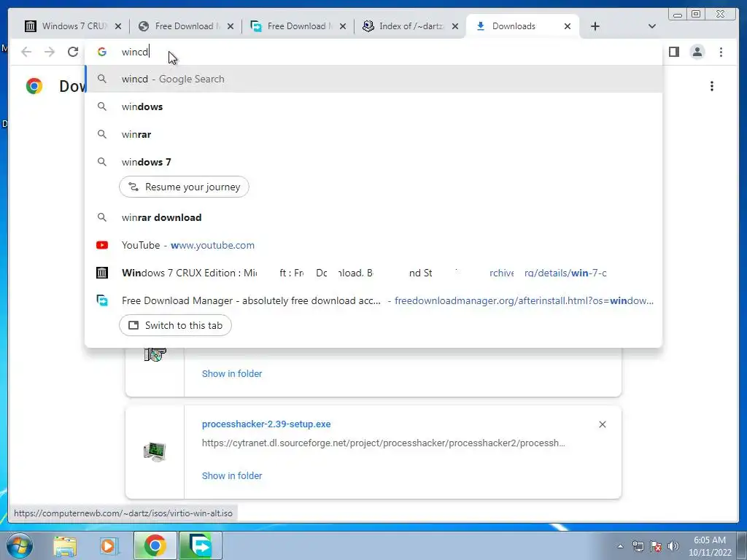Pick the 'winrar download' suggestion
The width and height of the screenshot is (747, 560).
373,217
